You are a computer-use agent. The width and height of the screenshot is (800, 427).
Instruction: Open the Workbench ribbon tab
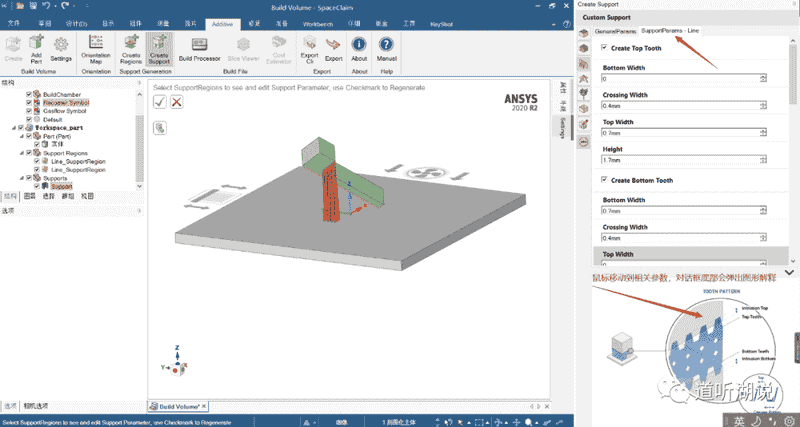[x=318, y=24]
